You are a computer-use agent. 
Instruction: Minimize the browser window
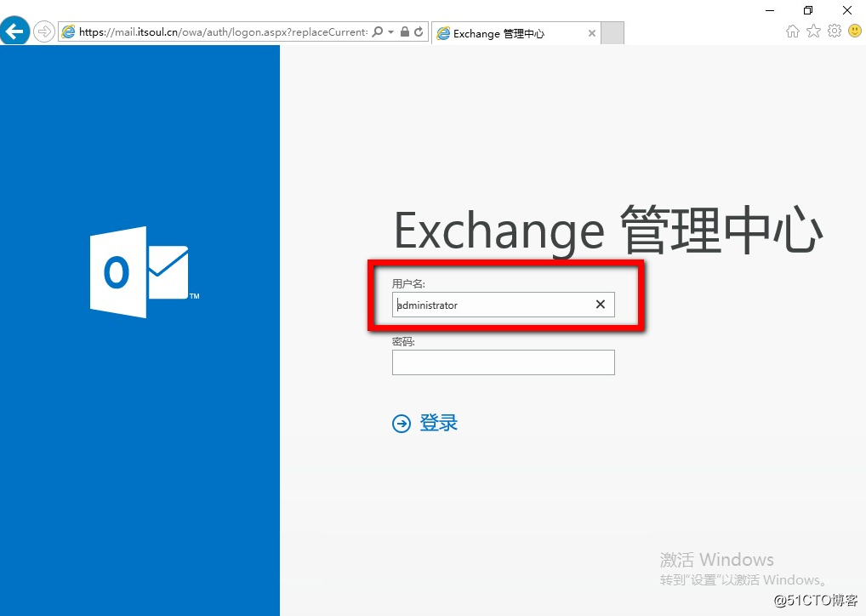770,10
